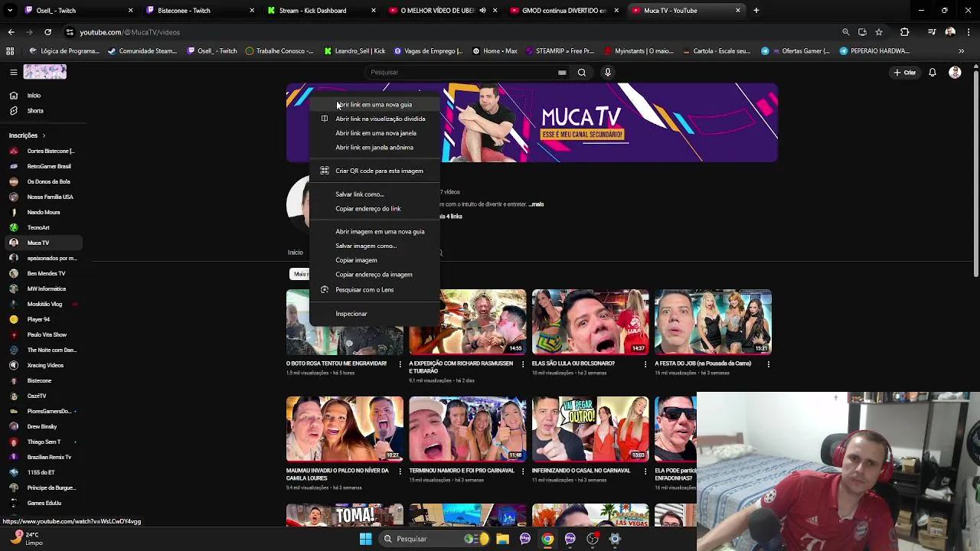Screen dimensions: 980x551
Task: Select Salvar imagem como...
Action: tap(374, 246)
